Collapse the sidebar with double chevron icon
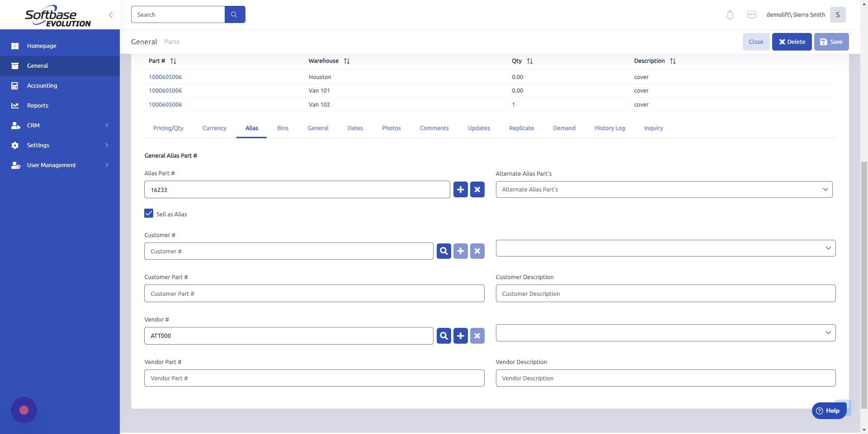Viewport: 868px width, 434px height. pos(112,15)
